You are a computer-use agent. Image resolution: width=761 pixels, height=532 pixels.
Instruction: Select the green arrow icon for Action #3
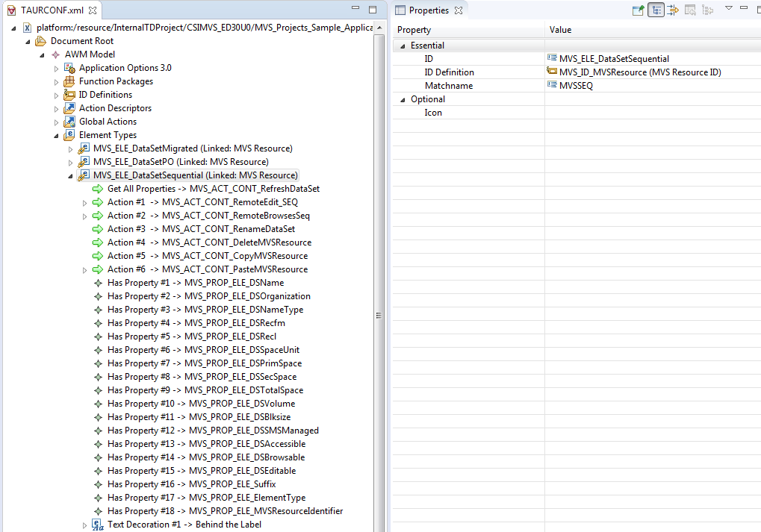click(x=97, y=229)
